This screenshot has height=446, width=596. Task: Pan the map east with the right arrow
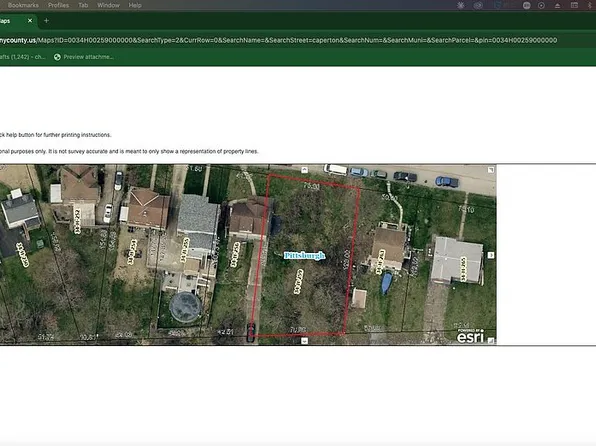(x=491, y=255)
